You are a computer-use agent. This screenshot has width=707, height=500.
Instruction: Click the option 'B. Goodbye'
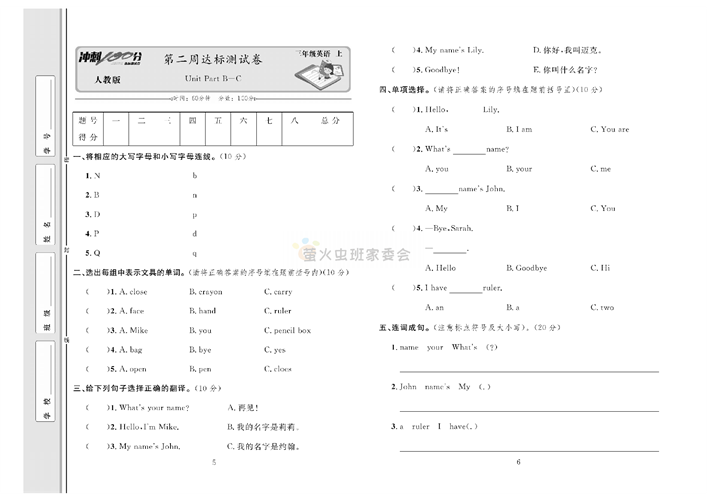527,268
